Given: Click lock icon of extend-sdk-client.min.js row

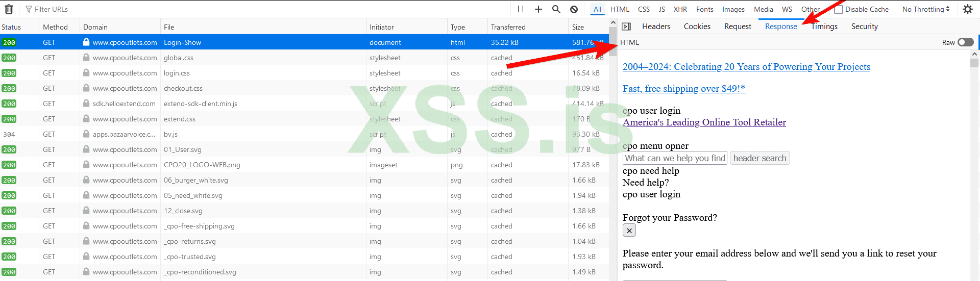Looking at the screenshot, I should click(x=86, y=104).
